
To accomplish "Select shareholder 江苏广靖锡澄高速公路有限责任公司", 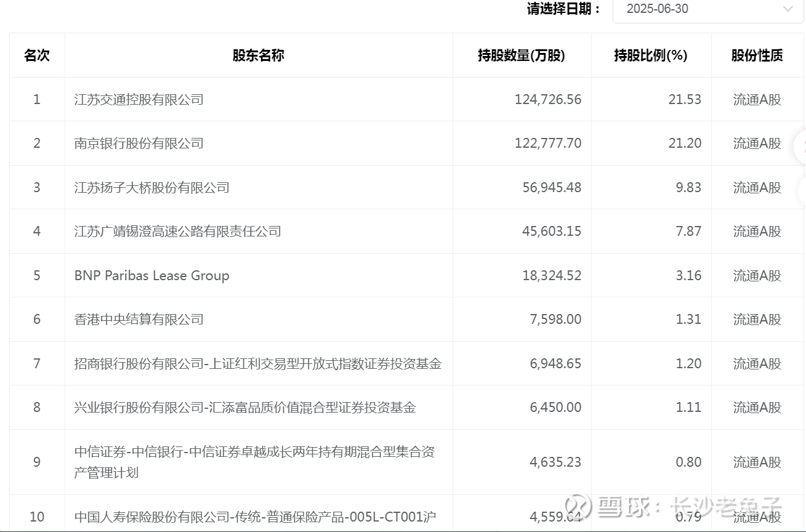I will tap(178, 232).
